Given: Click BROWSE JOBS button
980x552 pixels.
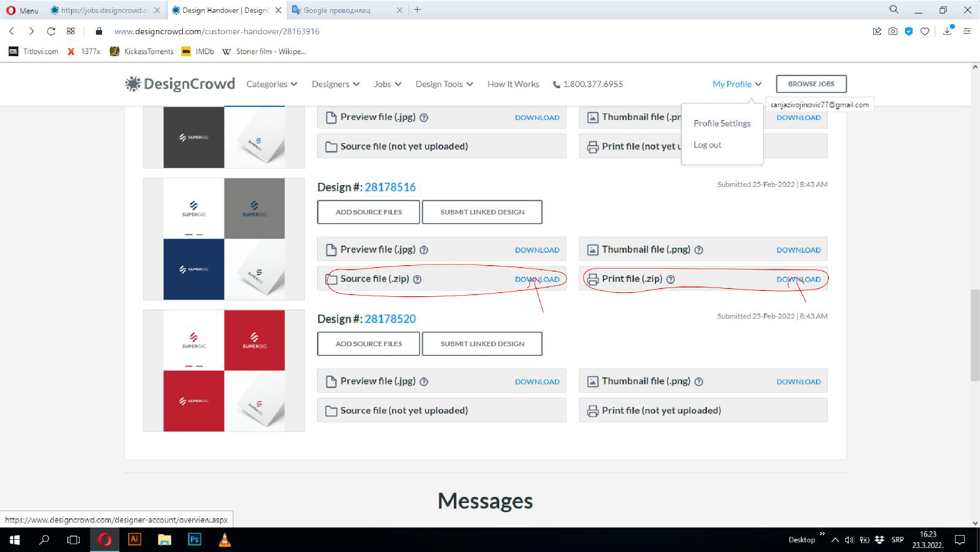Looking at the screenshot, I should [x=811, y=84].
